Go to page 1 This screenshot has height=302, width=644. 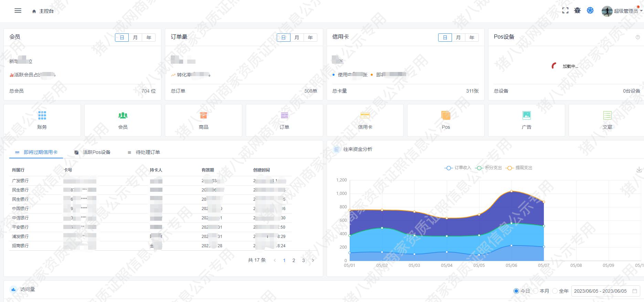284,260
